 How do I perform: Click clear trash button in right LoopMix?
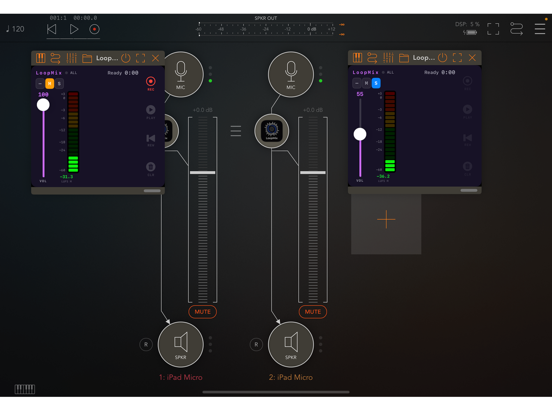click(x=468, y=168)
